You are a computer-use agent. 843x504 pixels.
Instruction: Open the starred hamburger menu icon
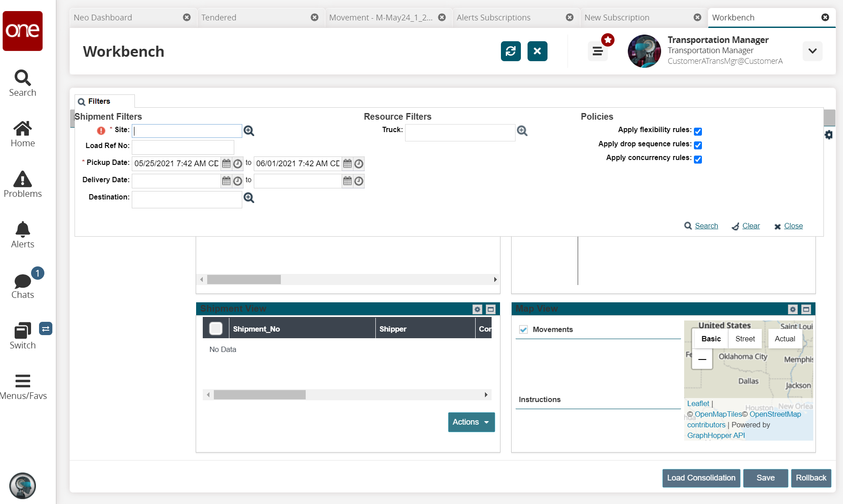(598, 51)
